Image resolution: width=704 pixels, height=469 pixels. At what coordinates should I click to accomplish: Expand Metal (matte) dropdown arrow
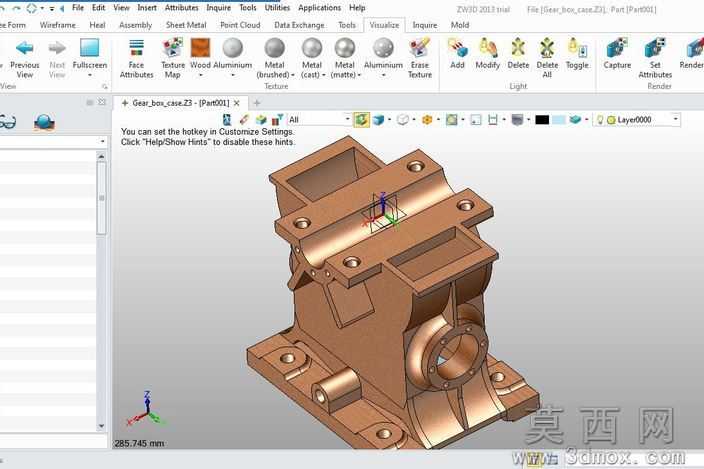click(359, 75)
